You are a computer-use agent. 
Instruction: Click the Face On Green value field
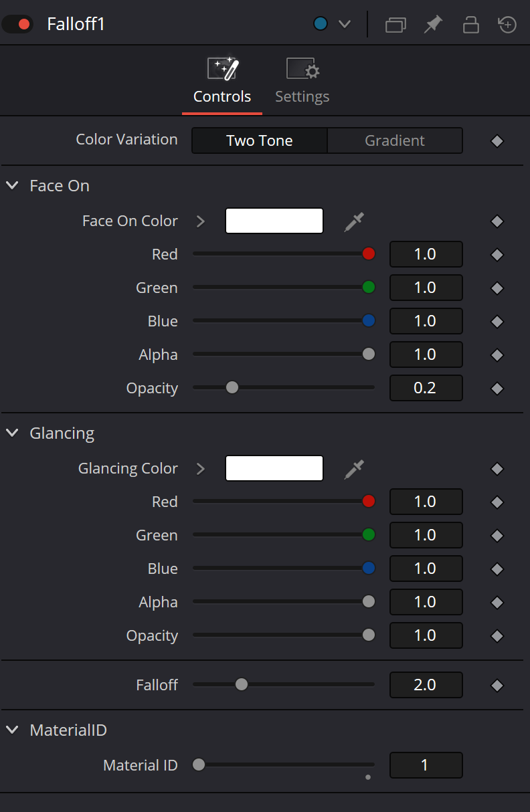pyautogui.click(x=426, y=288)
